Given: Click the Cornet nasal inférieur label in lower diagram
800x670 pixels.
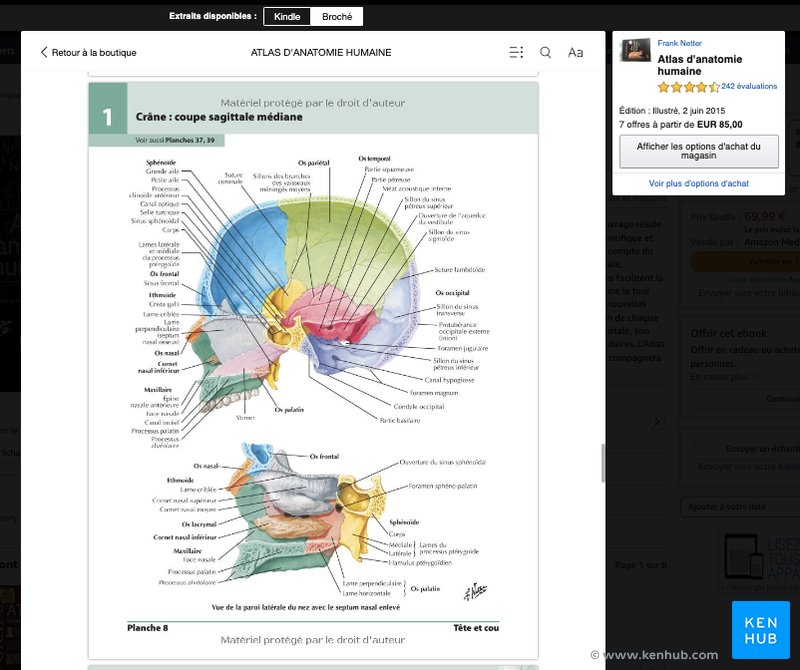Looking at the screenshot, I should pos(185,537).
